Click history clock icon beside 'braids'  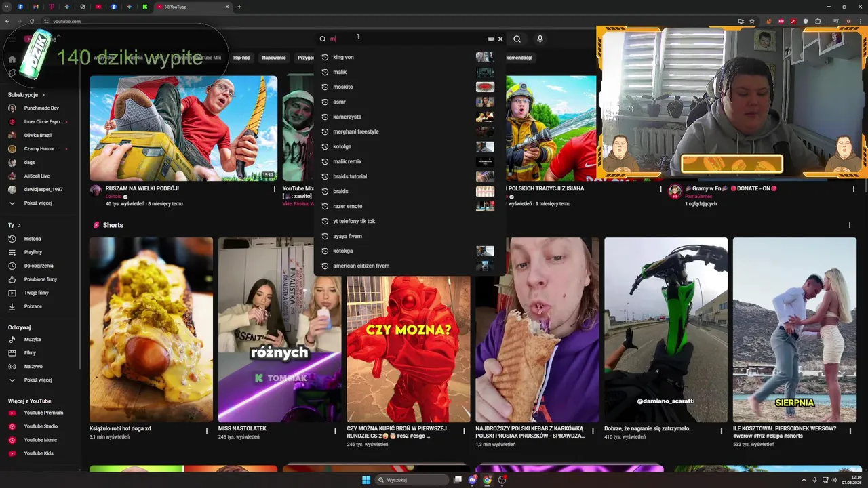[x=325, y=191]
